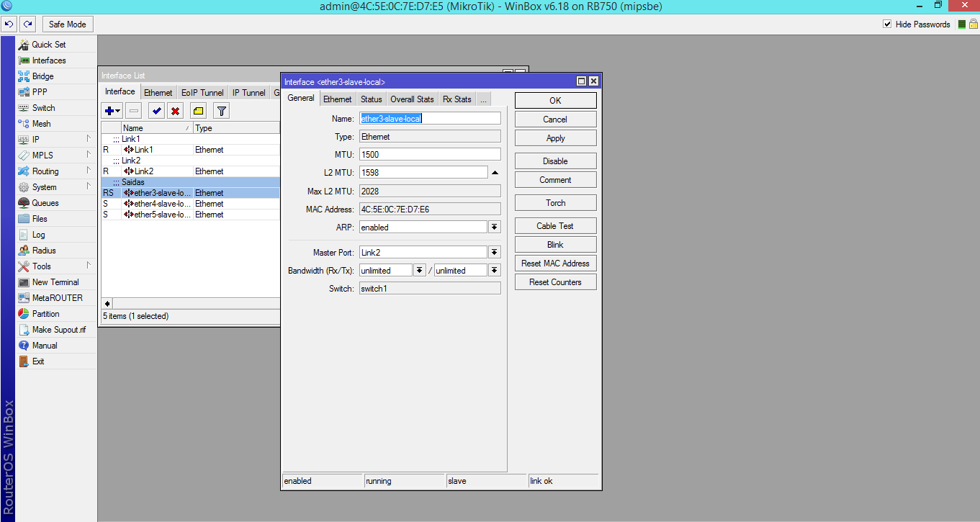Switch to the Status tab
This screenshot has width=980, height=522.
(x=372, y=99)
